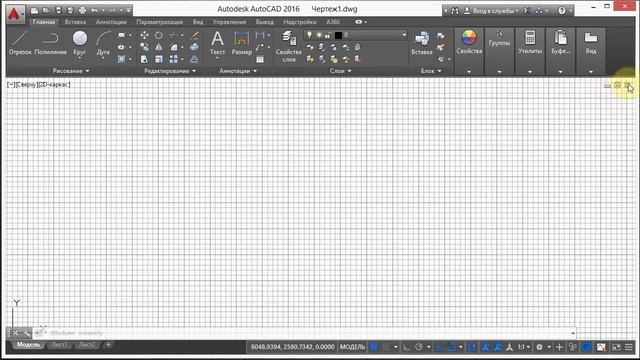Open the Буфер clipboard panel button
This screenshot has width=640, height=360.
(560, 51)
